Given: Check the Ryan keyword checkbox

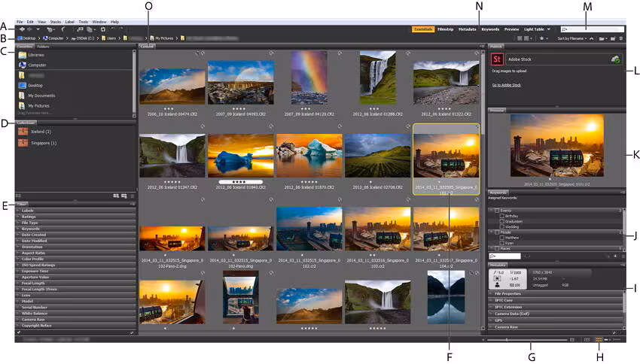Looking at the screenshot, I should [x=502, y=243].
